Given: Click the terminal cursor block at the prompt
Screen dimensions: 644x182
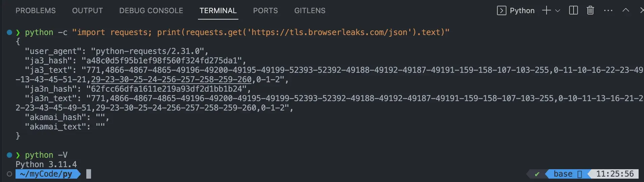Looking at the screenshot, I should [89, 174].
